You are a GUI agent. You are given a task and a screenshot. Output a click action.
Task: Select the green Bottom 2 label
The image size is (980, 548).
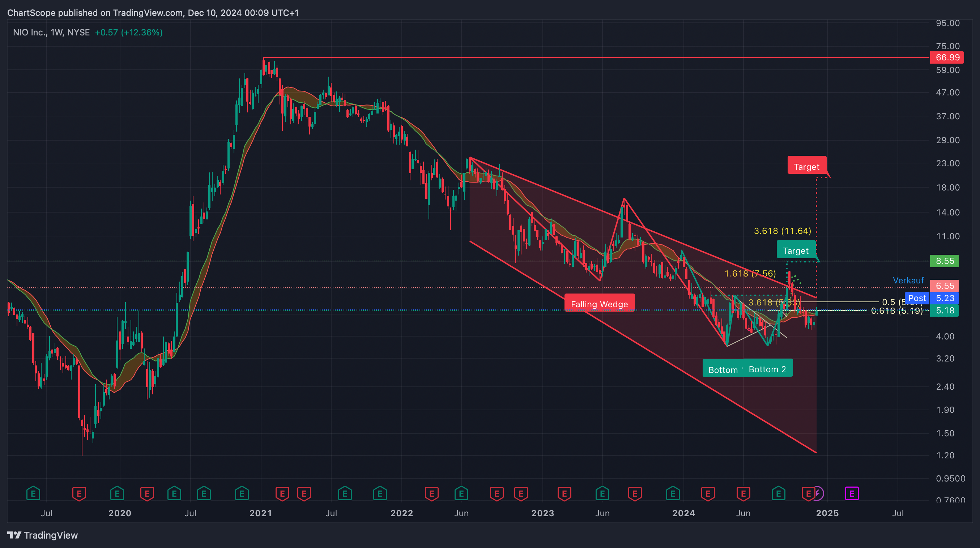(x=767, y=369)
